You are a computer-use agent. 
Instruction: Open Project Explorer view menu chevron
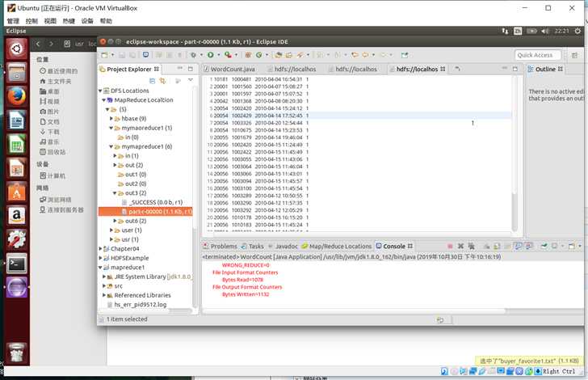click(191, 80)
